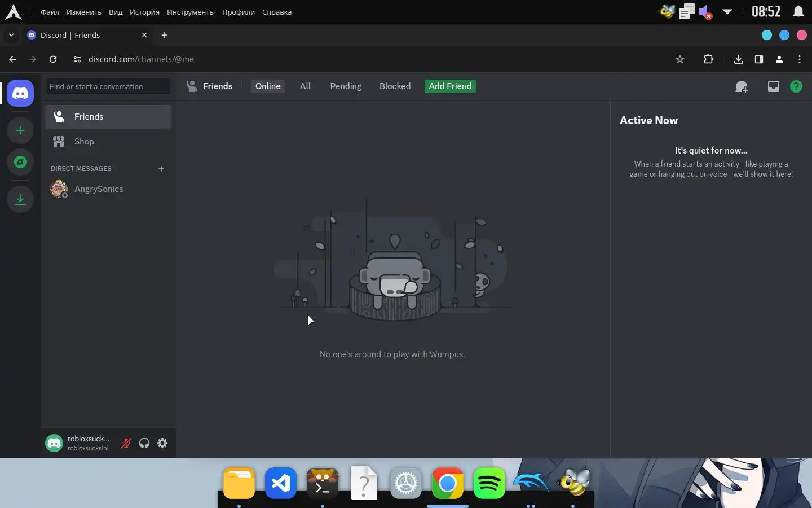The height and width of the screenshot is (508, 812).
Task: Open Справка menu
Action: pos(277,12)
